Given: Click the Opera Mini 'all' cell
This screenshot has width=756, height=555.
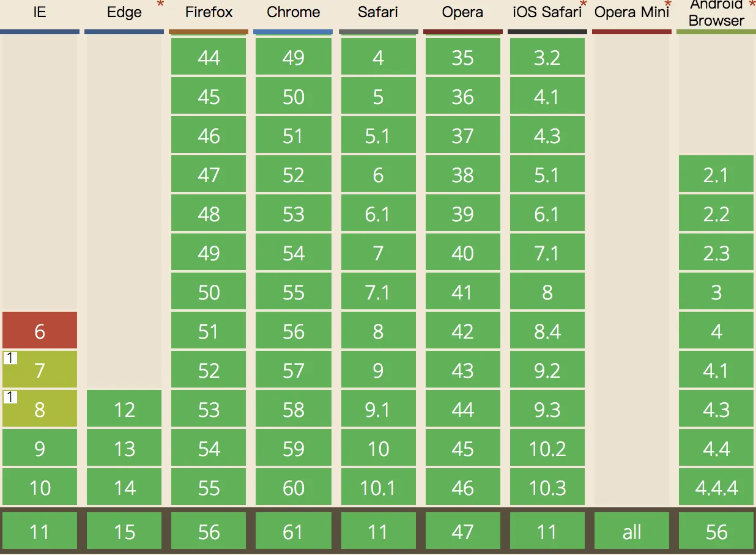Looking at the screenshot, I should click(632, 531).
